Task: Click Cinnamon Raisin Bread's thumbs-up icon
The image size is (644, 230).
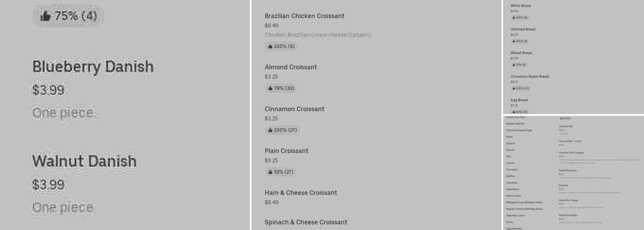Action: [x=514, y=88]
